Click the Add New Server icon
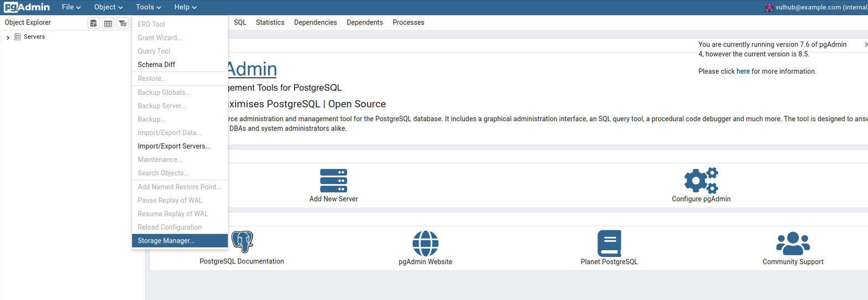 tap(333, 181)
